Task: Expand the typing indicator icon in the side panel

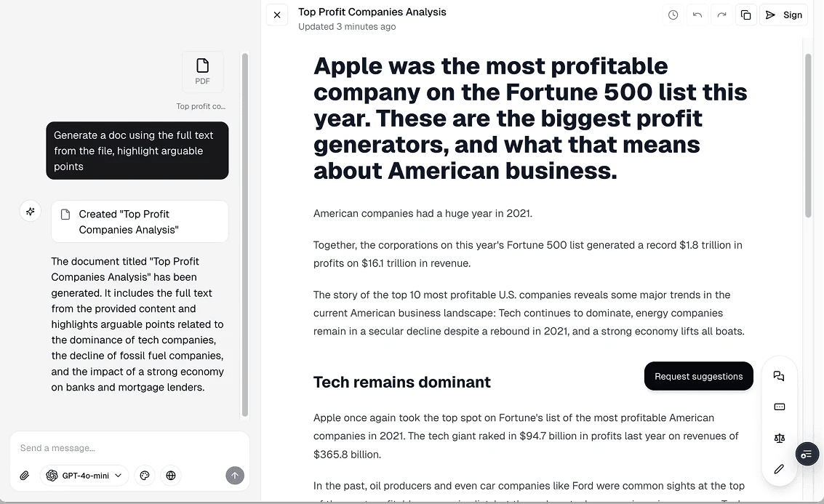Action: pos(779,407)
